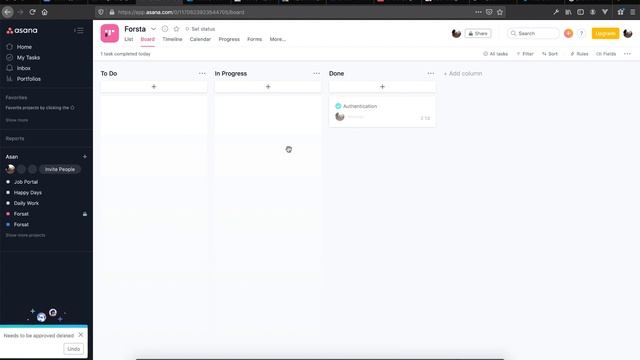This screenshot has width=640, height=360.
Task: Add a task to the To Do column
Action: pyautogui.click(x=154, y=87)
